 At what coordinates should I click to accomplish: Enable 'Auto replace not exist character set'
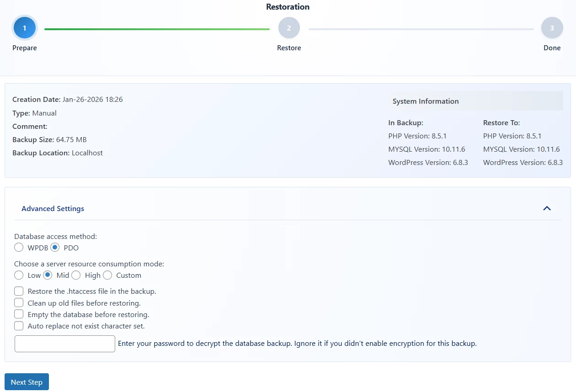[x=19, y=326]
